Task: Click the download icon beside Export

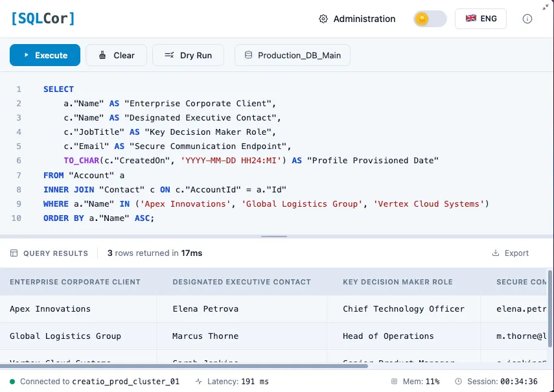Action: (496, 253)
